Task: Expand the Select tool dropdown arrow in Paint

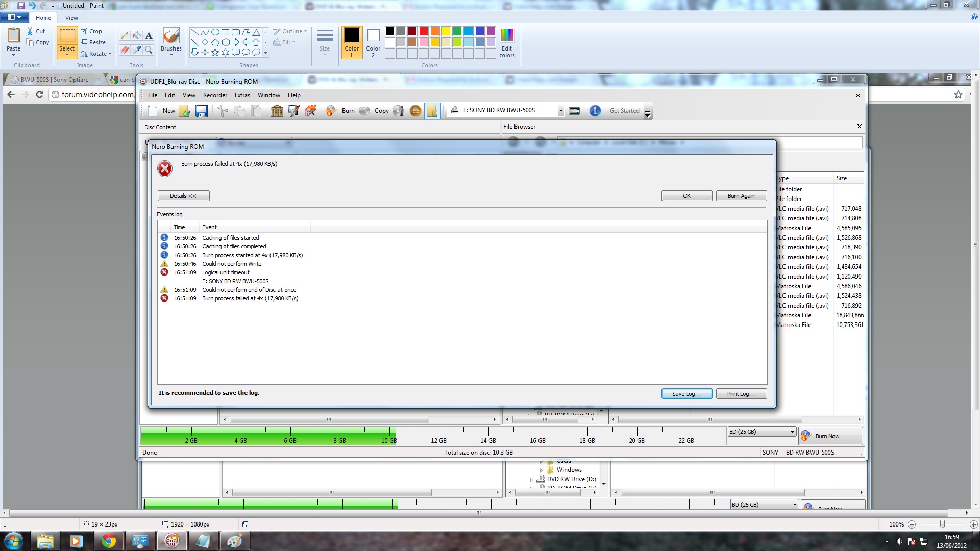Action: pyautogui.click(x=67, y=55)
